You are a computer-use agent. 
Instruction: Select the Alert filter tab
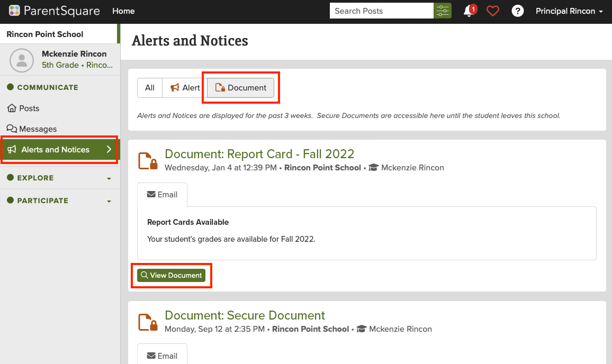tap(185, 88)
